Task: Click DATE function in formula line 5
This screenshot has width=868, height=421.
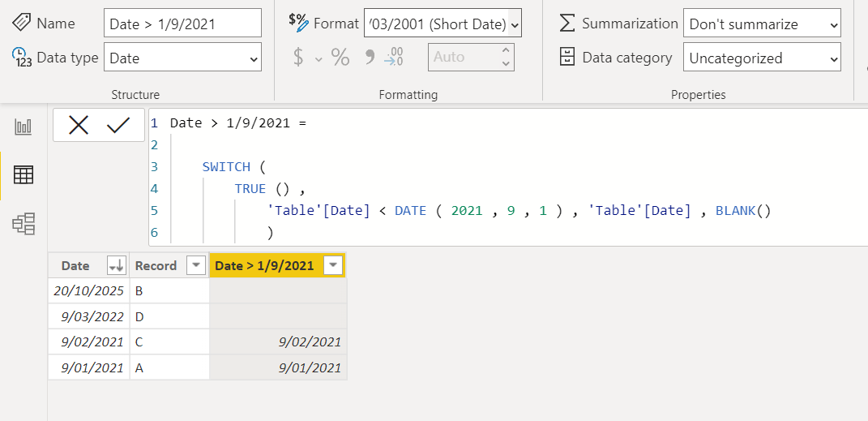Action: (x=410, y=211)
